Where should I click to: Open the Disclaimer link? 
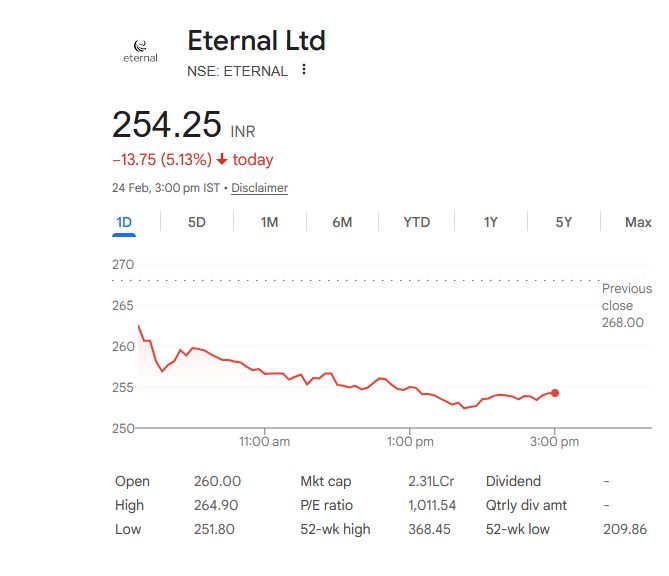(259, 188)
